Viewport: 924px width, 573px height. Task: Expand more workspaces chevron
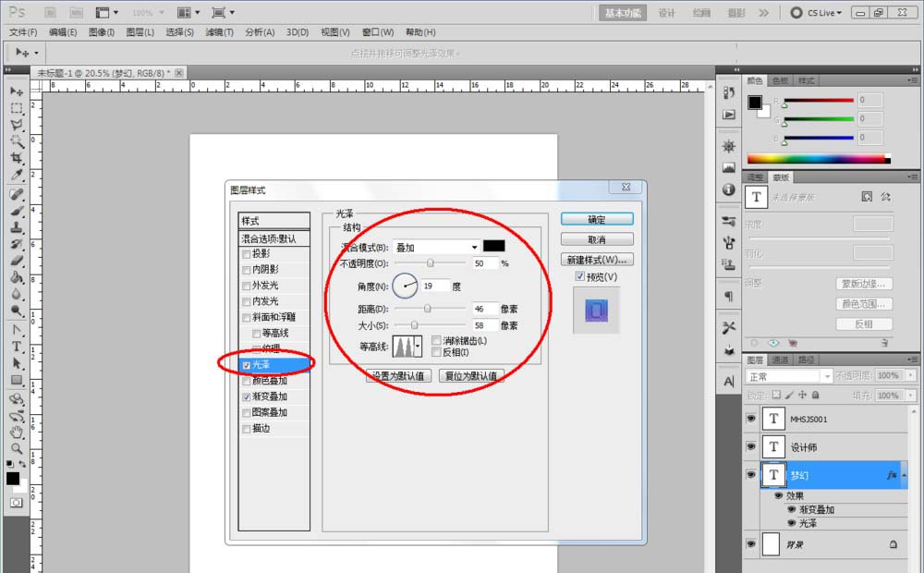pos(764,12)
